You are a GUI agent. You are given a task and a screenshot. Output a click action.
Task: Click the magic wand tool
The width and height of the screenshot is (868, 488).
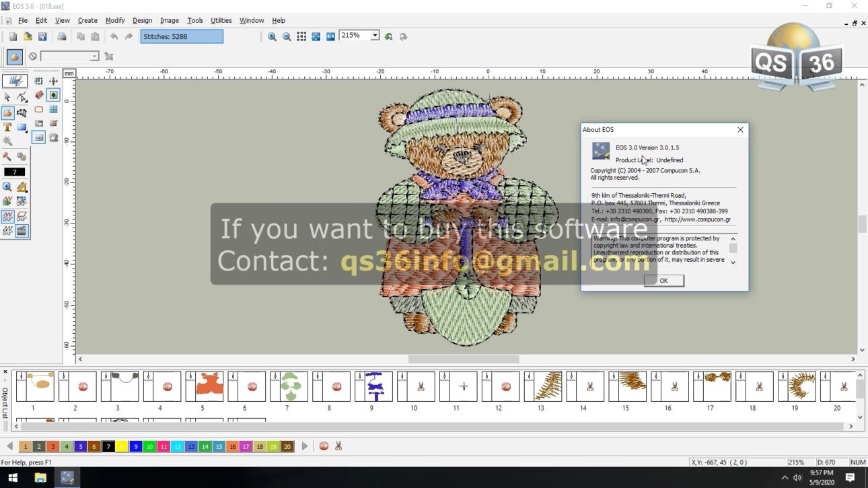coord(7,141)
